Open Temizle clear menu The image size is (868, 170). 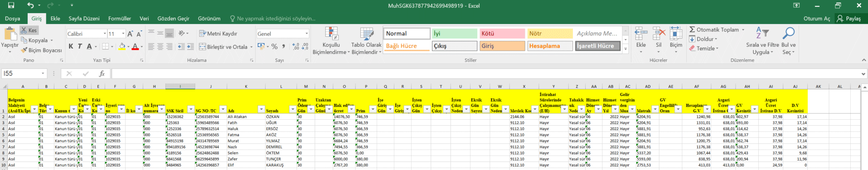click(704, 49)
